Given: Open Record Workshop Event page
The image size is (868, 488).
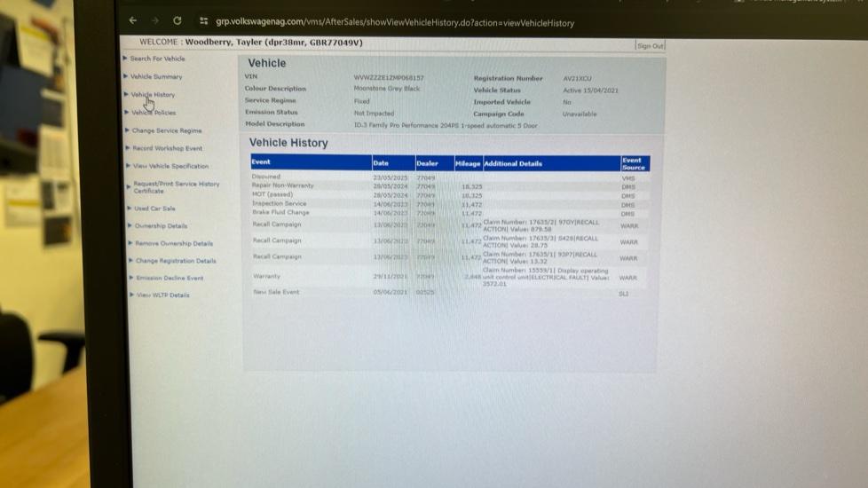Looking at the screenshot, I should click(x=167, y=148).
